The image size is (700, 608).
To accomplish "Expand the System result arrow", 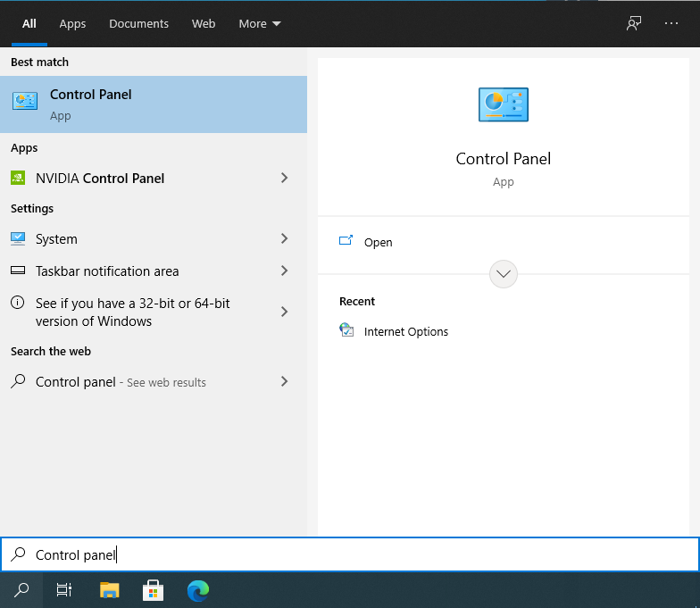I will 284,239.
